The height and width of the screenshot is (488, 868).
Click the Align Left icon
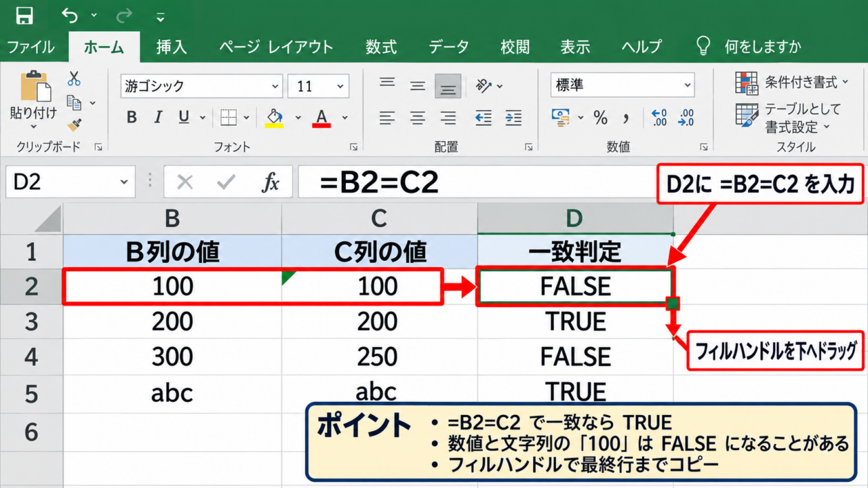[387, 118]
